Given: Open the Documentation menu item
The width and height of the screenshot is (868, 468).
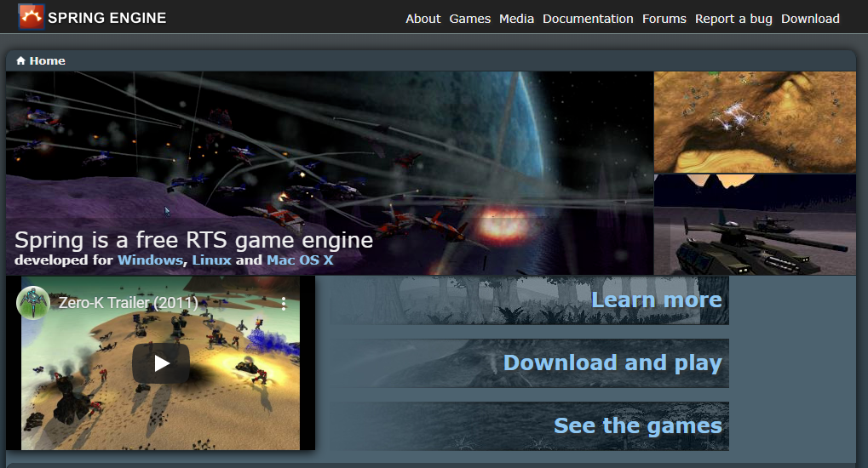Looking at the screenshot, I should [x=588, y=19].
